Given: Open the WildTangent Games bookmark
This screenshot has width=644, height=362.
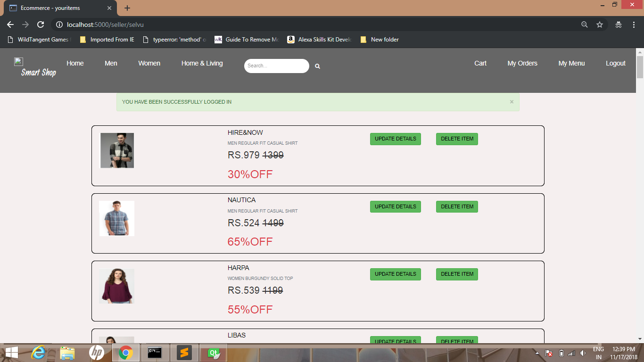Looking at the screenshot, I should 39,40.
